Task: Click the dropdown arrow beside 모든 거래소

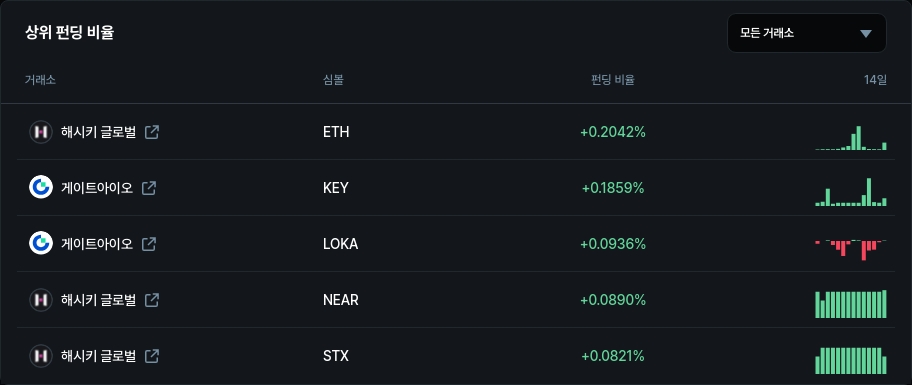Action: click(x=866, y=34)
